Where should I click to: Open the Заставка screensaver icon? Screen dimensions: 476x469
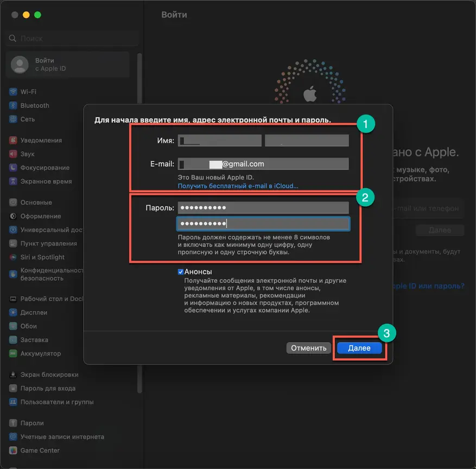coord(13,340)
